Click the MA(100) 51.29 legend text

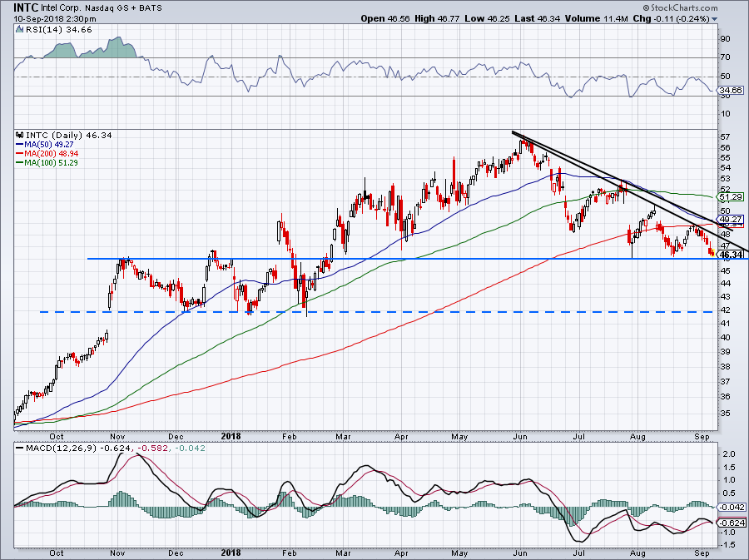[51, 163]
